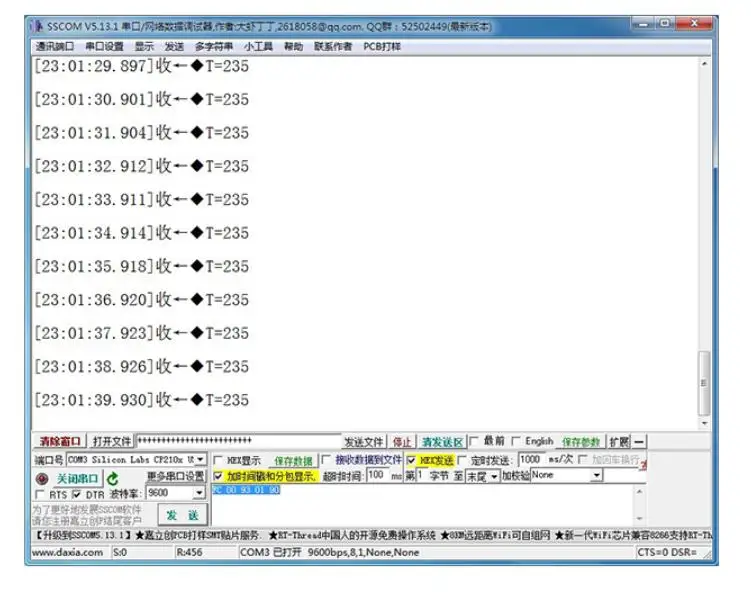The width and height of the screenshot is (751, 594).
Task: Click the 超时时间 100 ms field
Action: click(378, 475)
